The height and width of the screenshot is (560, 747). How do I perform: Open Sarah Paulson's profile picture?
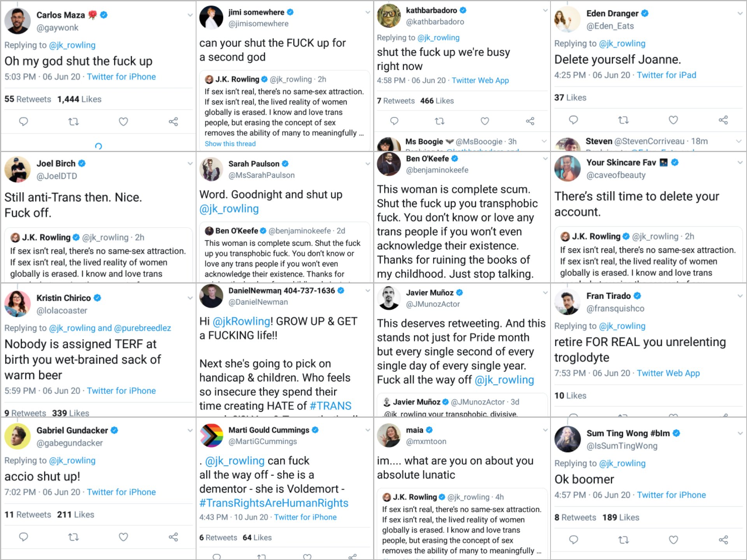[x=211, y=169]
